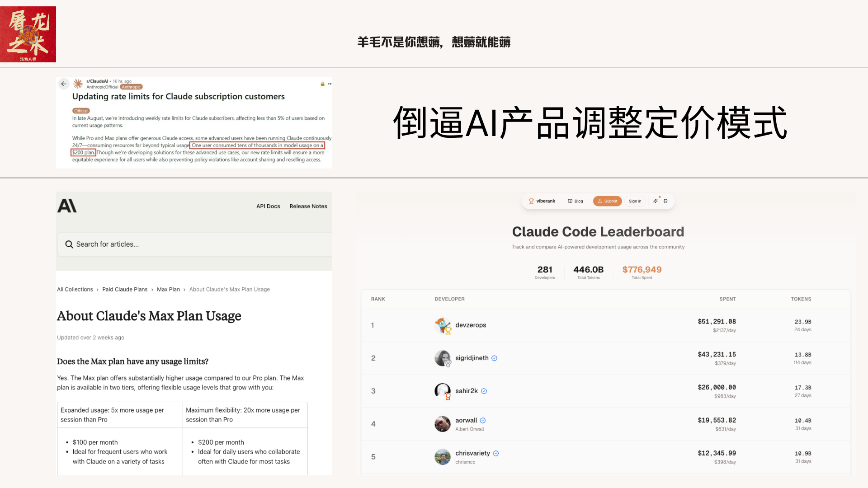Click the '$200 per month' bullet
Viewport: 868px width, 488px height.
pos(221,442)
